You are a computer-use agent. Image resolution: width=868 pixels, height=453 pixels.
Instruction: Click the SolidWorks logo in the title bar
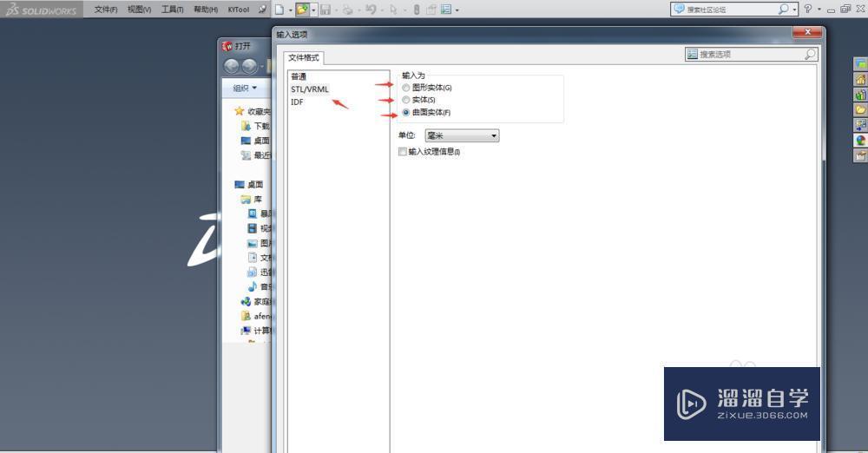(42, 10)
